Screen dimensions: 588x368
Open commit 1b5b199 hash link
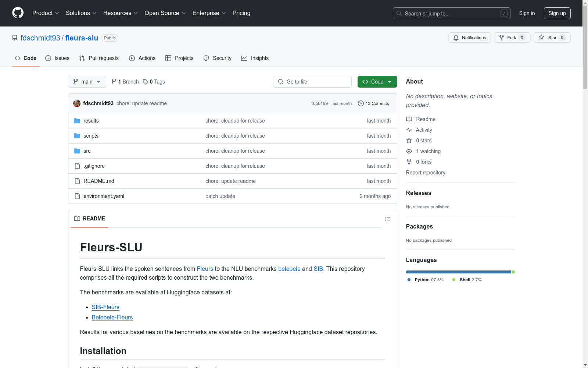[x=319, y=103]
